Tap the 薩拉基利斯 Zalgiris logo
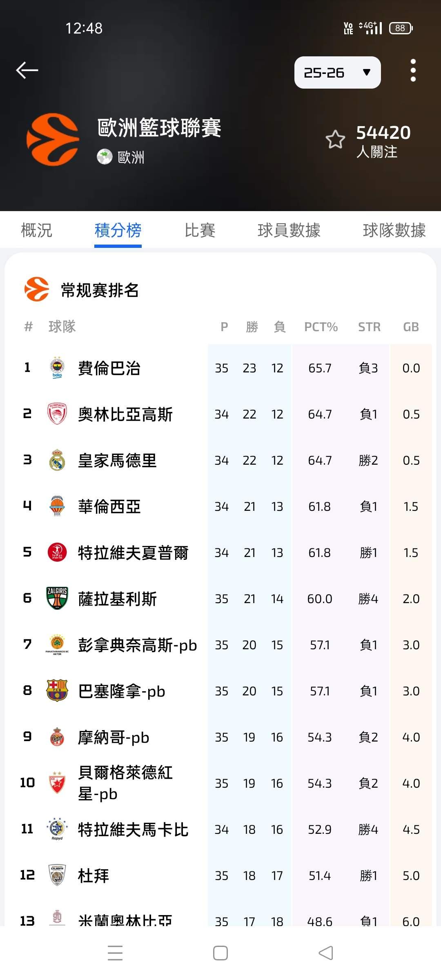The image size is (441, 980). 57,599
